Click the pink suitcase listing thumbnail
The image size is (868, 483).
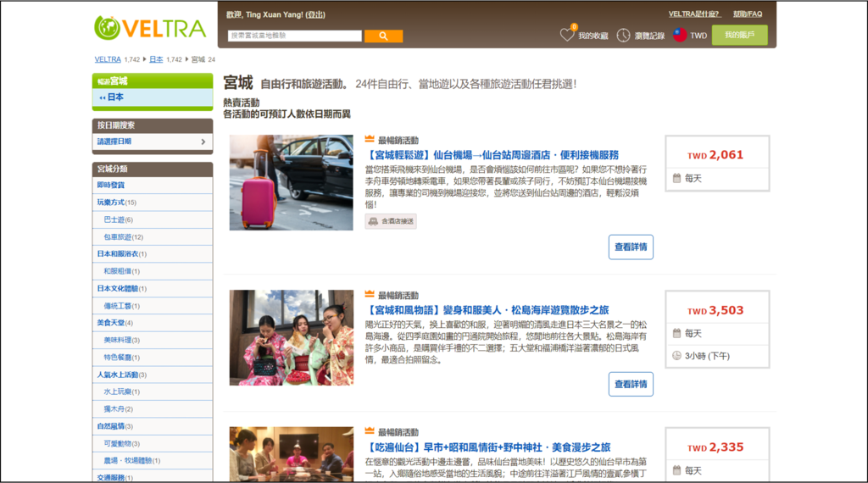click(x=292, y=182)
